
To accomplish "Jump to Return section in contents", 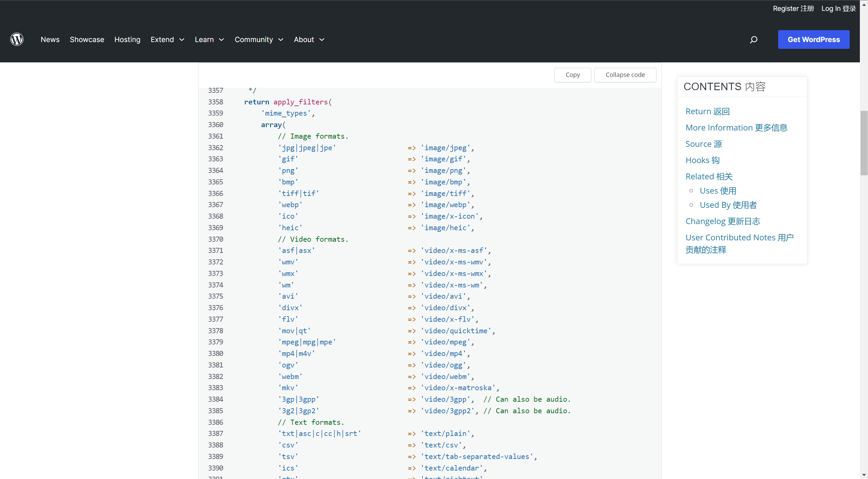I will coord(708,112).
